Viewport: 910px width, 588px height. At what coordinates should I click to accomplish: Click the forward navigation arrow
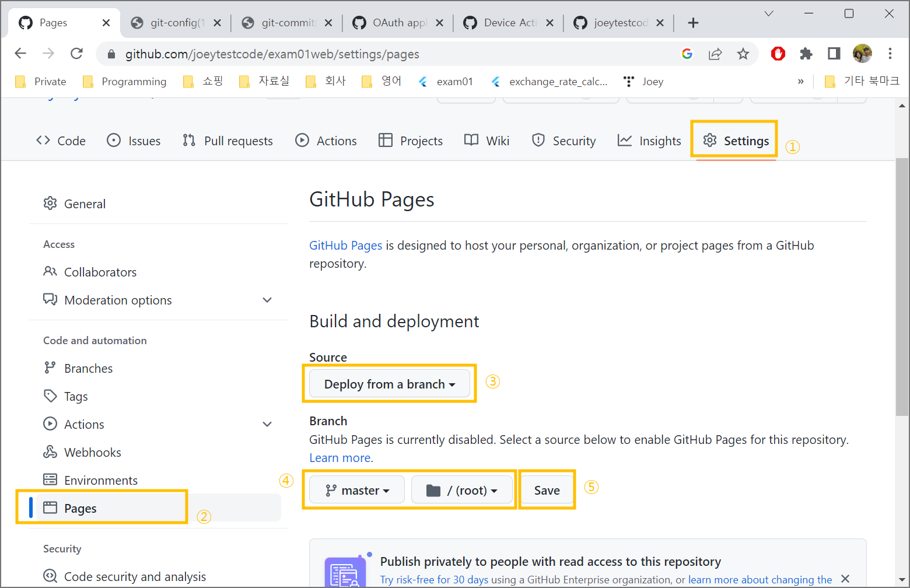pyautogui.click(x=48, y=54)
